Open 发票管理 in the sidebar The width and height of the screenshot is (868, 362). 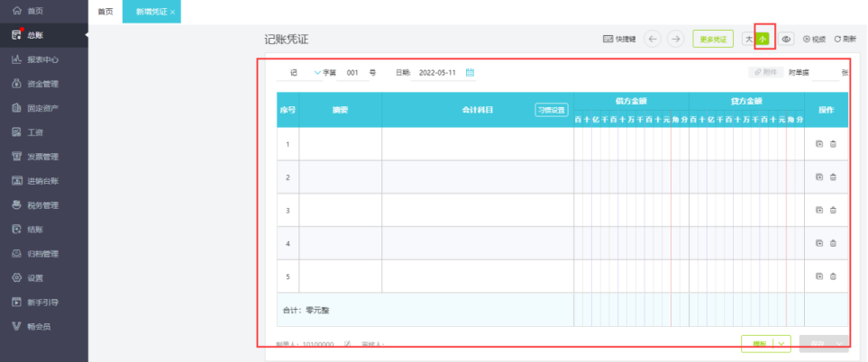pos(42,157)
